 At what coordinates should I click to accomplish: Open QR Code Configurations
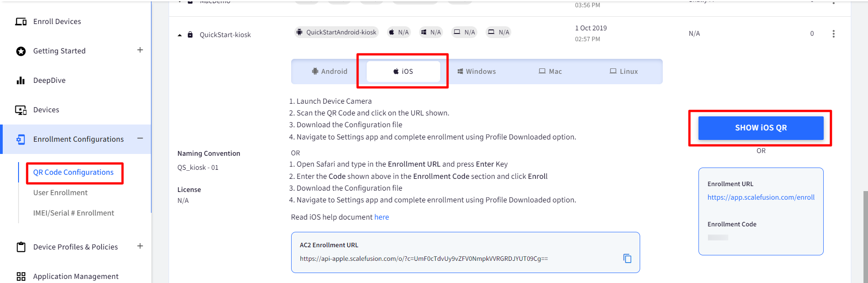(73, 173)
